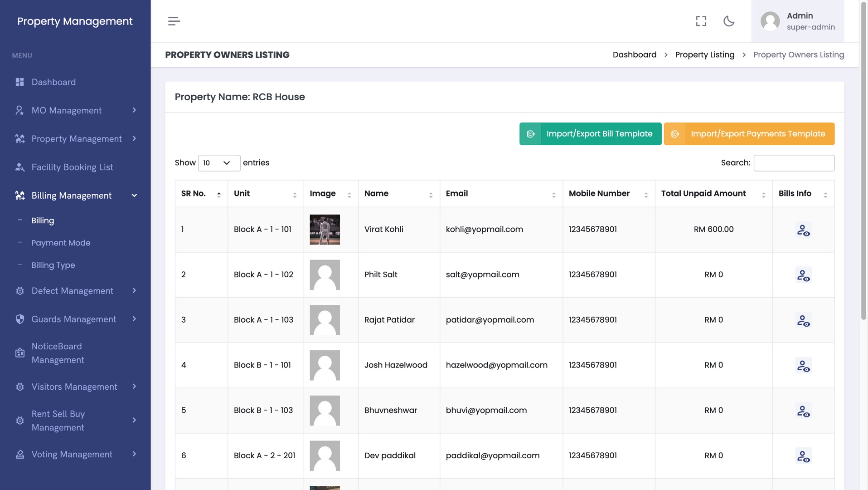Viewport: 868px width, 490px height.
Task: Select Payment Mode submenu item
Action: coord(61,243)
